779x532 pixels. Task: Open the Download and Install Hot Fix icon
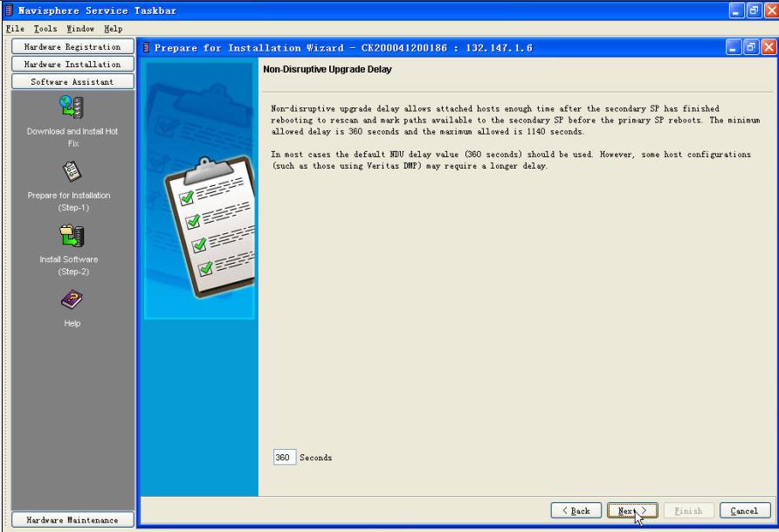click(x=72, y=107)
